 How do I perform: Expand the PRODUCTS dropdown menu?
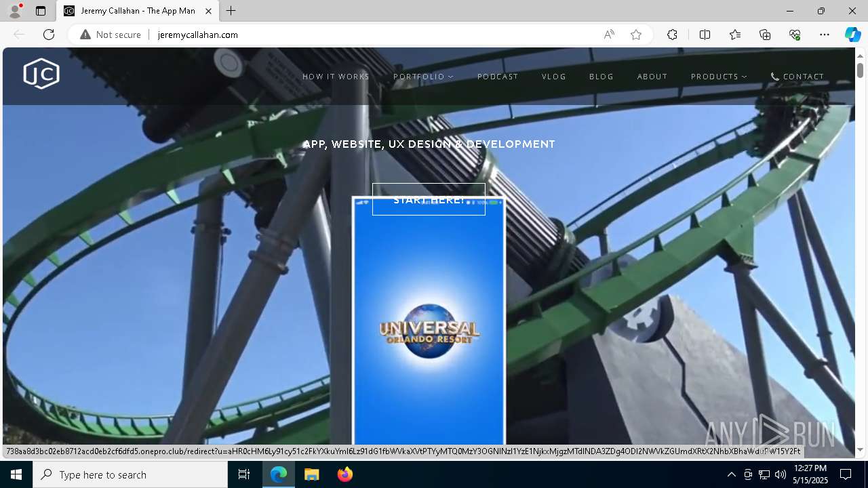[x=719, y=77]
